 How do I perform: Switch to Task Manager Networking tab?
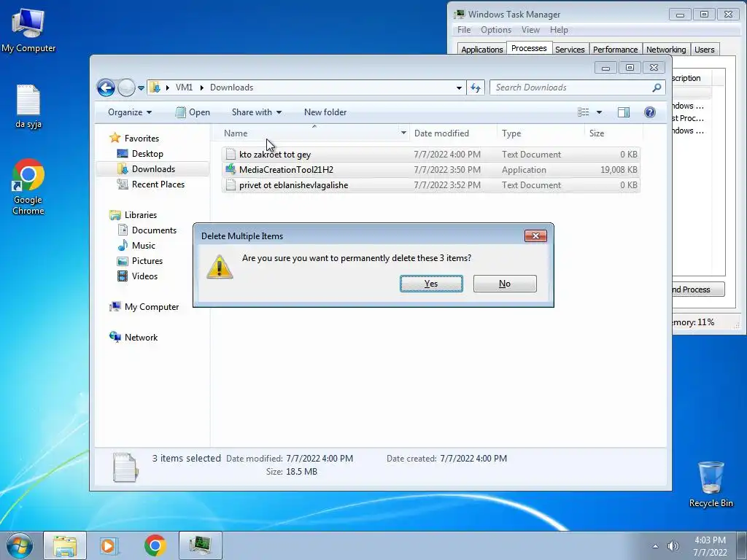666,50
